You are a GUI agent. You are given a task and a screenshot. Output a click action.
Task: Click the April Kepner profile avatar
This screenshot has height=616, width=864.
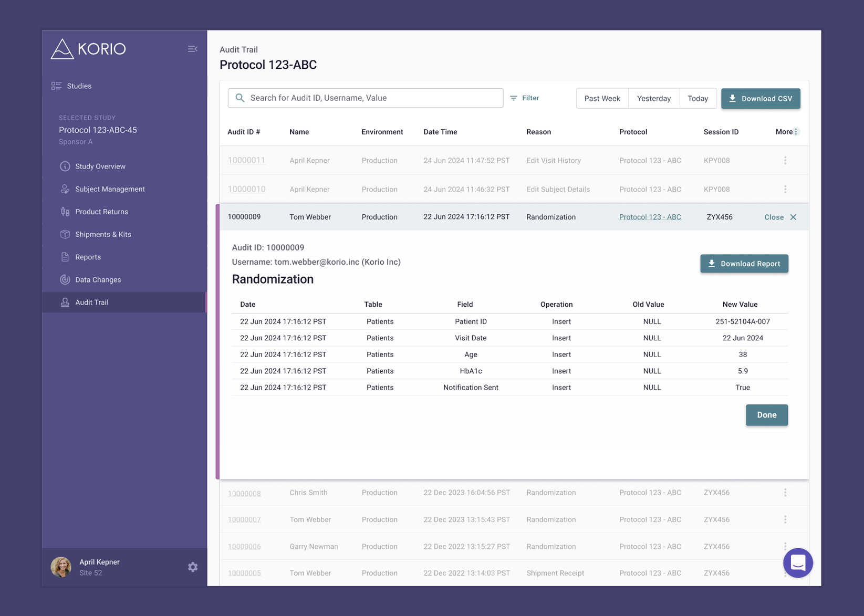click(x=61, y=567)
